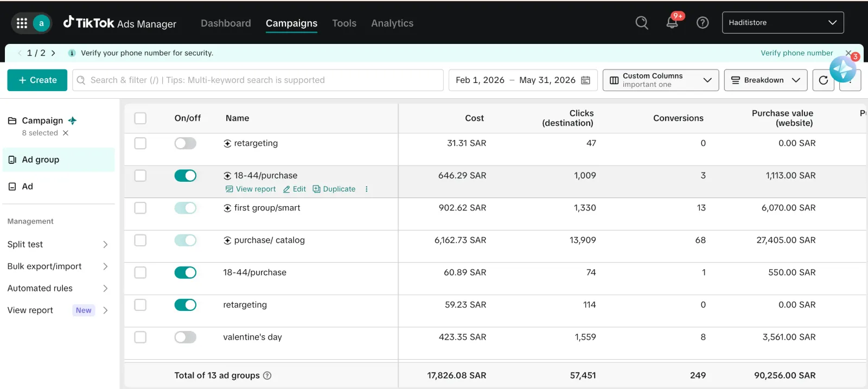Focus the Search & filter input field
Screen dimensions: 868x389
[258, 80]
